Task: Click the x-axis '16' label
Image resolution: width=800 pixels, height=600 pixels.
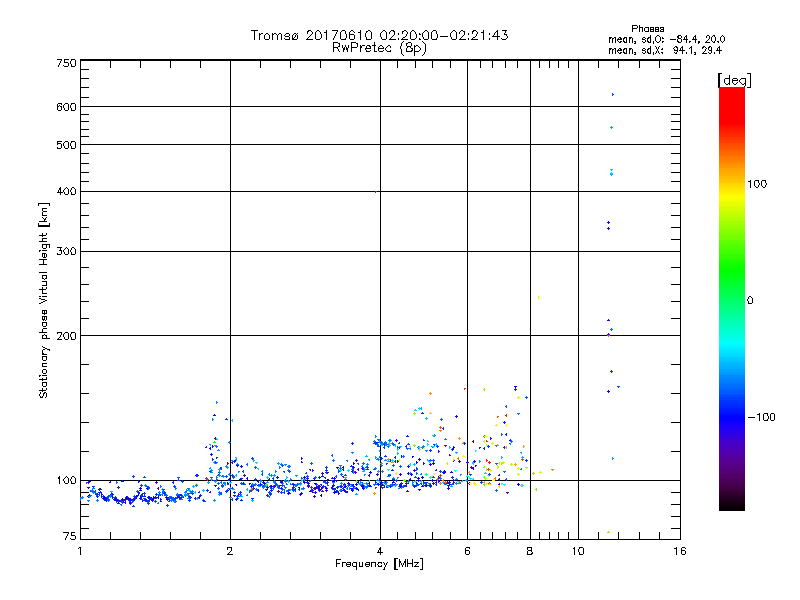Action: [680, 551]
